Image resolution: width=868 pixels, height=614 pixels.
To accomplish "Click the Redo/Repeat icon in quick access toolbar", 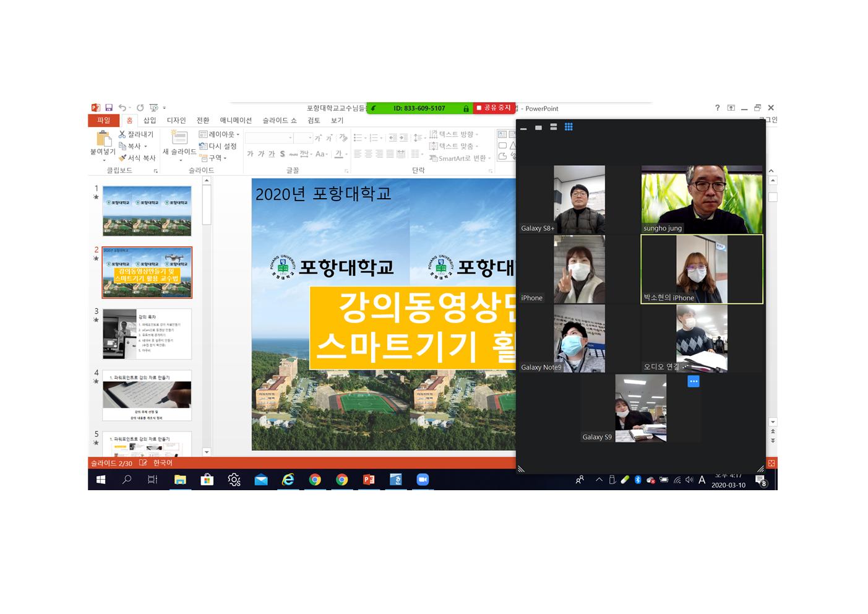I will pos(140,108).
